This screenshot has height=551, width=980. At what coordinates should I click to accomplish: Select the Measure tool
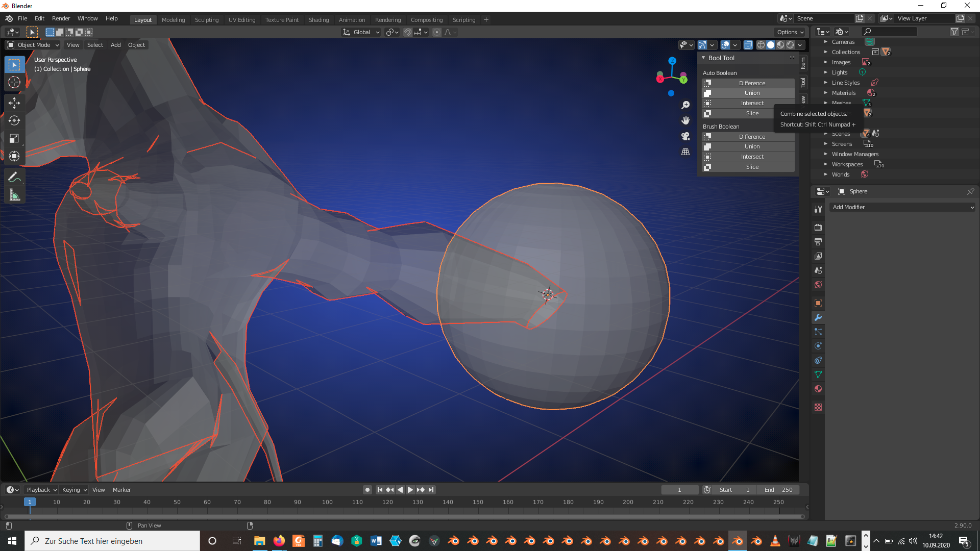point(14,194)
